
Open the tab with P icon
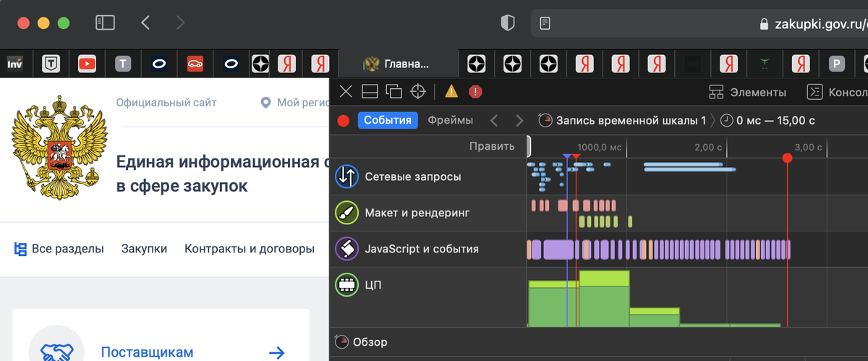tap(837, 64)
